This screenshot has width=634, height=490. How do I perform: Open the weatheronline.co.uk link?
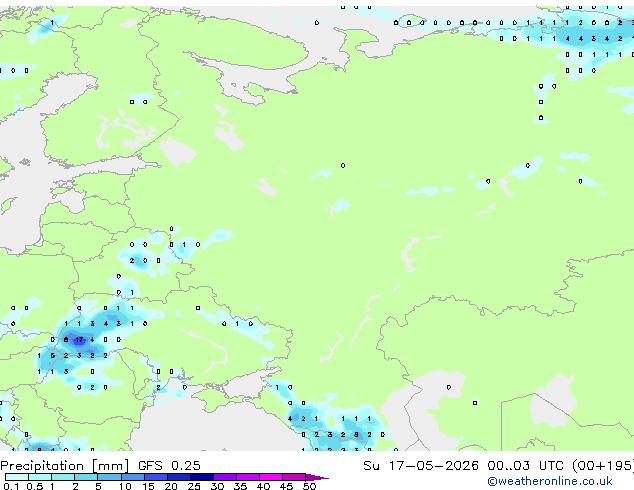click(x=550, y=481)
